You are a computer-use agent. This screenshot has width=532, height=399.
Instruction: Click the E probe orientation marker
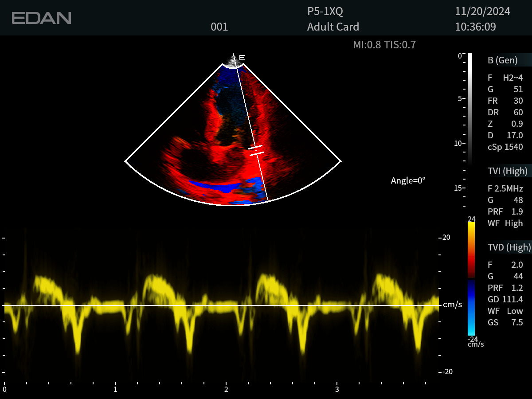(x=242, y=58)
